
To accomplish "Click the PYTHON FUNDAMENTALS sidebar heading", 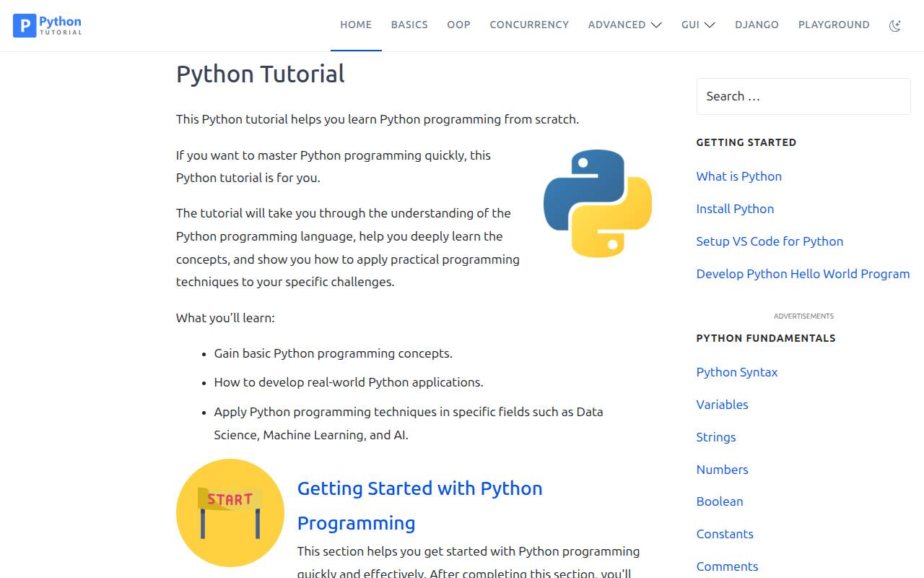I will tap(766, 338).
